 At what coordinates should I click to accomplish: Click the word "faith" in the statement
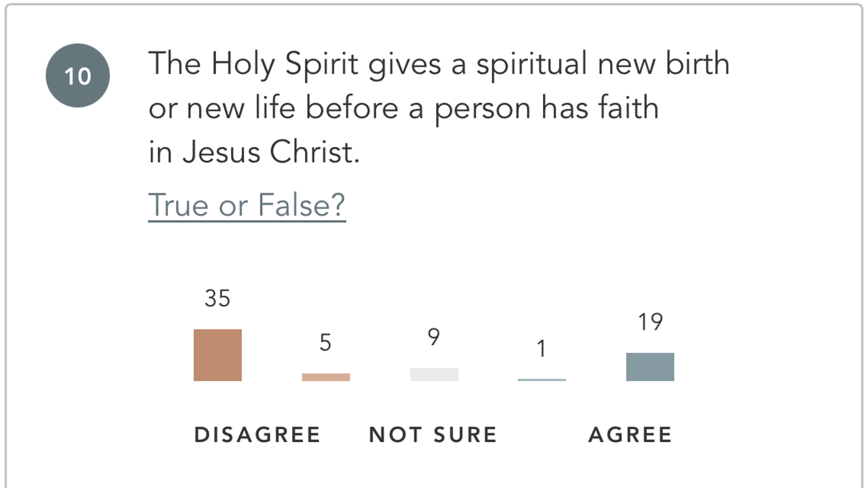coord(628,108)
